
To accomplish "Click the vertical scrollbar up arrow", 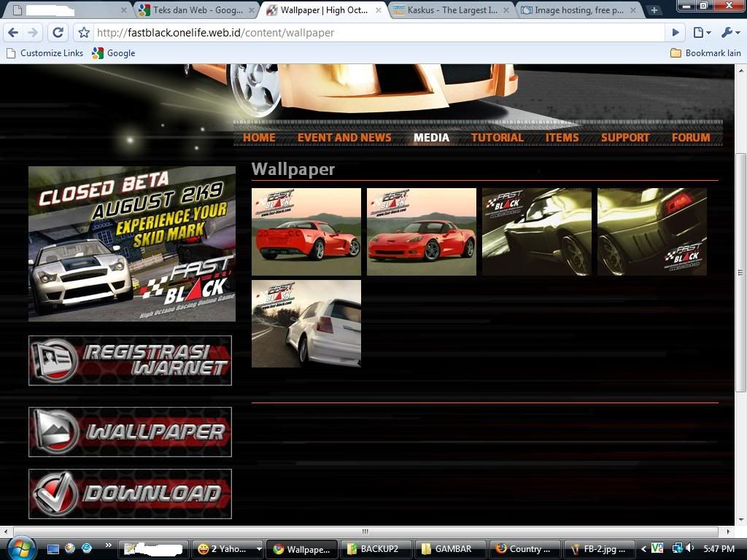I will pos(741,70).
